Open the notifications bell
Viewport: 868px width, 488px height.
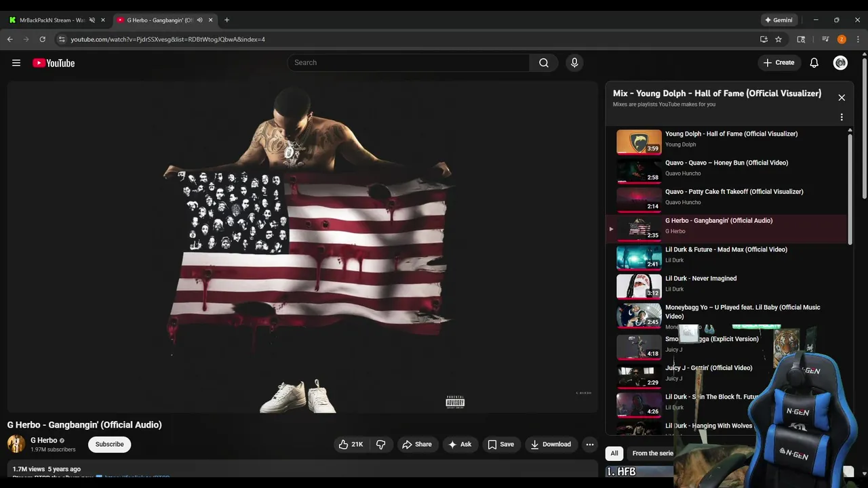pyautogui.click(x=814, y=63)
